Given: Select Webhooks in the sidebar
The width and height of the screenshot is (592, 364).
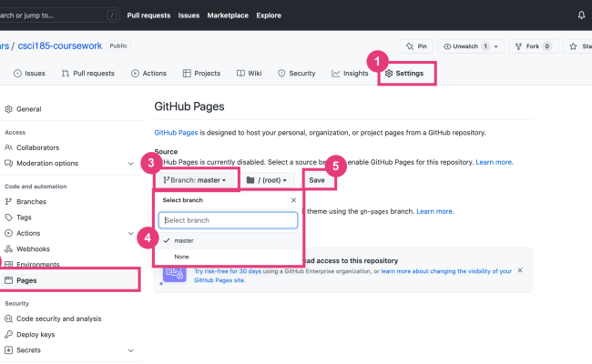Looking at the screenshot, I should pos(33,249).
